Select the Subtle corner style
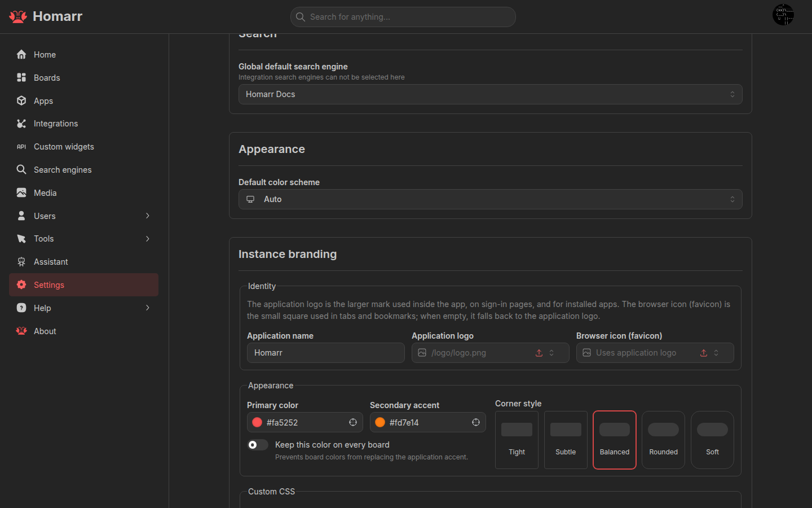The height and width of the screenshot is (508, 812). [566, 440]
